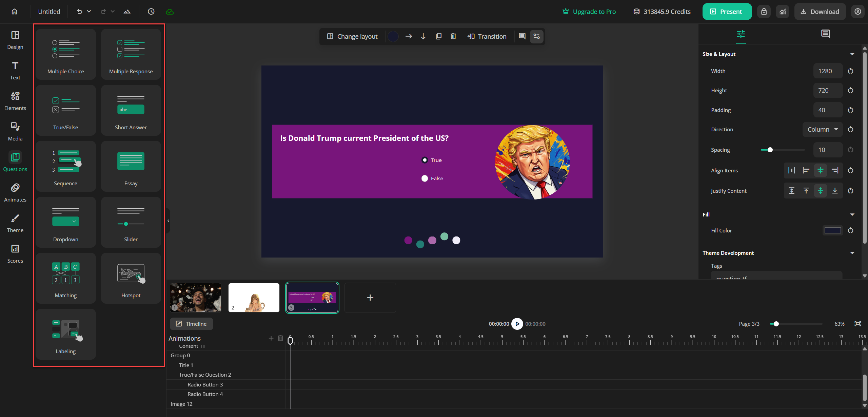Click the Present button
The height and width of the screenshot is (417, 868).
(x=727, y=12)
